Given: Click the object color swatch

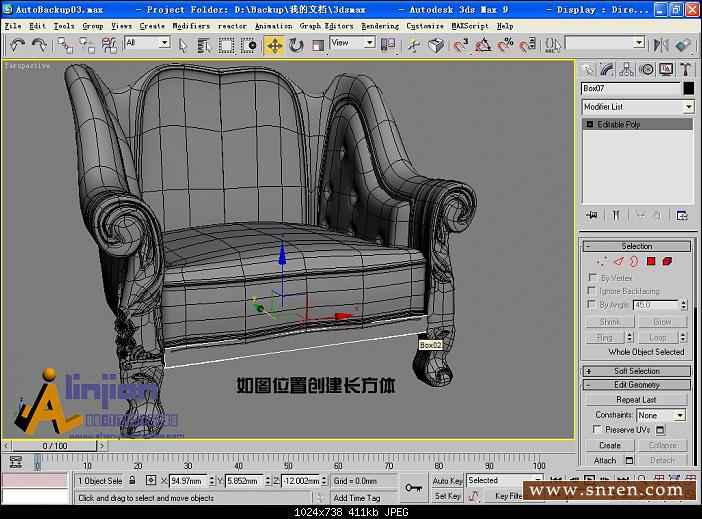Looking at the screenshot, I should tap(688, 89).
